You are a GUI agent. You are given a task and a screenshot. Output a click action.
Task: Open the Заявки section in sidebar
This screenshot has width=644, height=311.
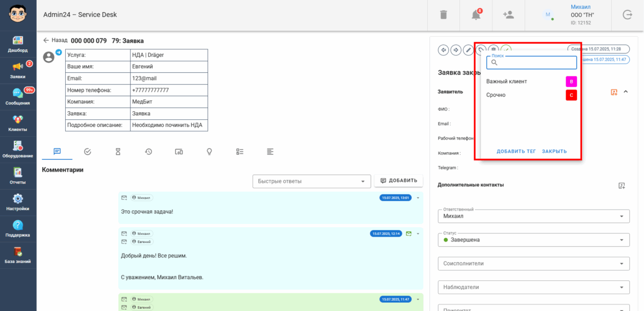pos(18,71)
